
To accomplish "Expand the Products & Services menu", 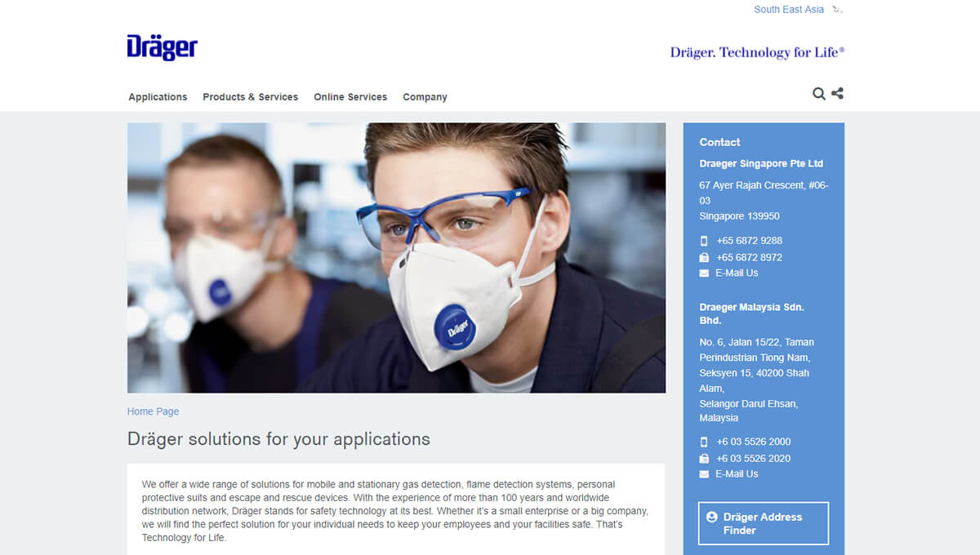I will point(250,97).
